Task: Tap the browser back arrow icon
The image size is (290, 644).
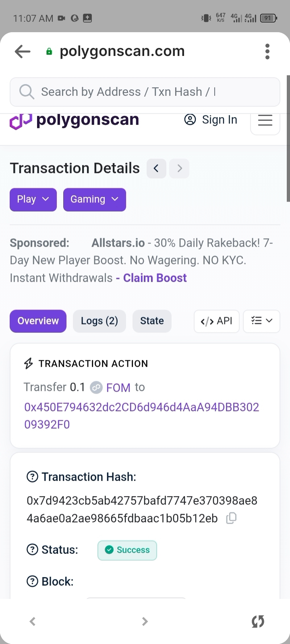Action: coord(23,51)
